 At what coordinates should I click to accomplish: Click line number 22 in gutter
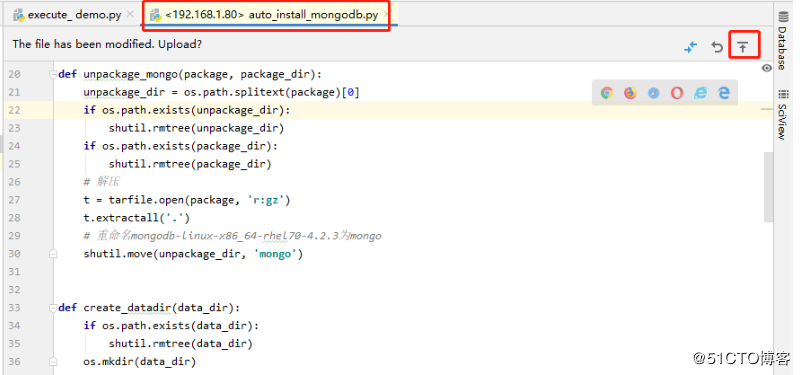tap(14, 110)
